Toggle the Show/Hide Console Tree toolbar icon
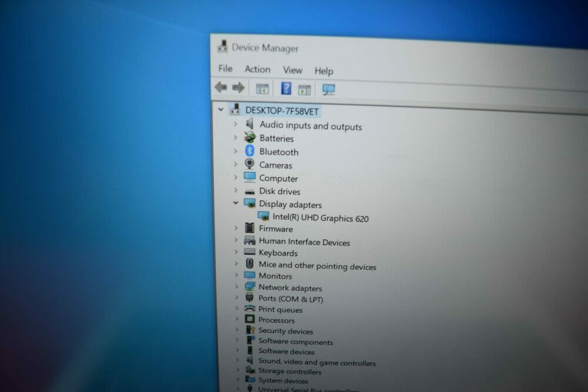Viewport: 588px width, 392px height. tap(262, 89)
